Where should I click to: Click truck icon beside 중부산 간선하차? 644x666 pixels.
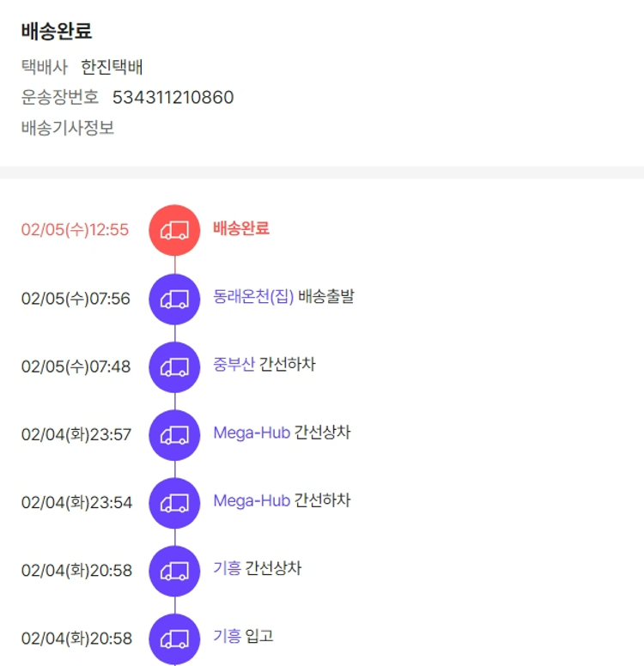tap(174, 366)
